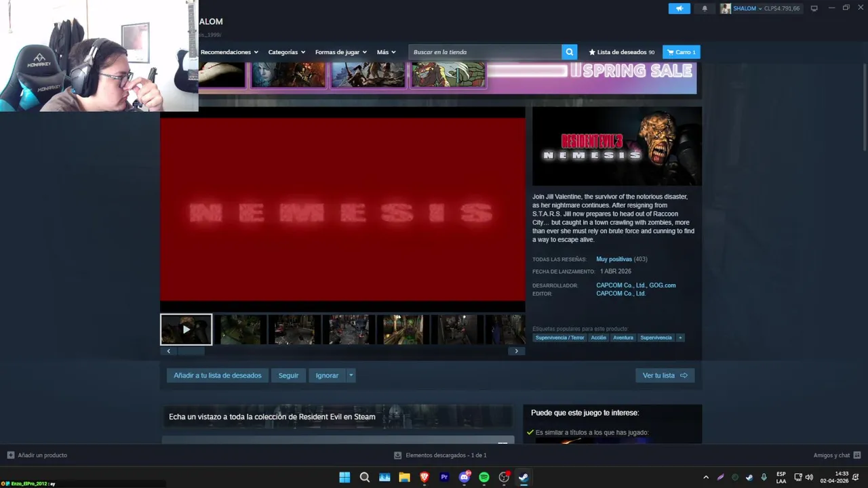
Task: Click the Ignorar button
Action: tap(327, 375)
